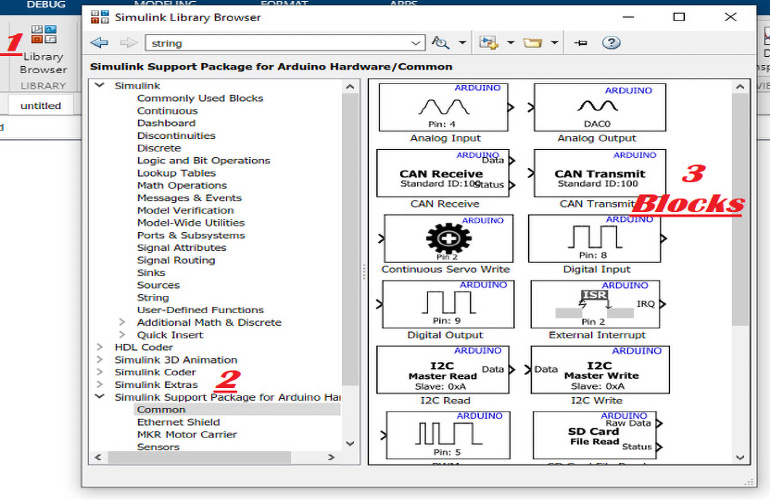Collapse the Simulink tree node
The image size is (770, 500).
click(x=100, y=86)
